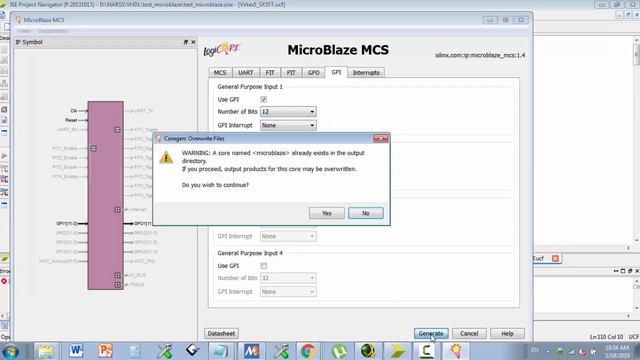Open the lightbulb Coregen taskbar icon

[x=456, y=351]
